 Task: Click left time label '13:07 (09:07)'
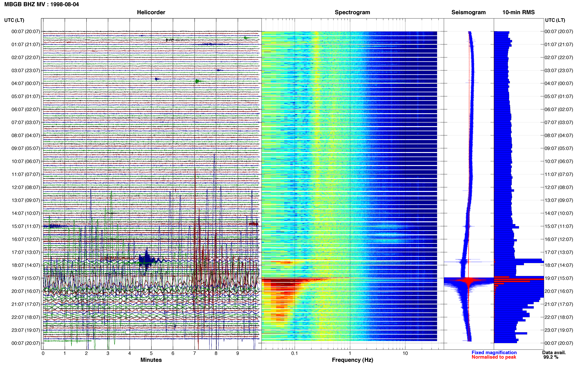26,200
